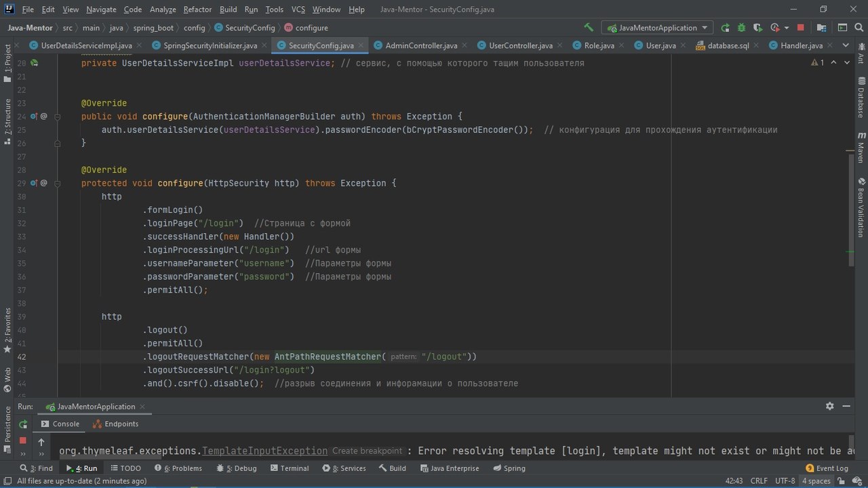Rerun the application from the main toolbar
868x488 pixels.
pyautogui.click(x=725, y=28)
